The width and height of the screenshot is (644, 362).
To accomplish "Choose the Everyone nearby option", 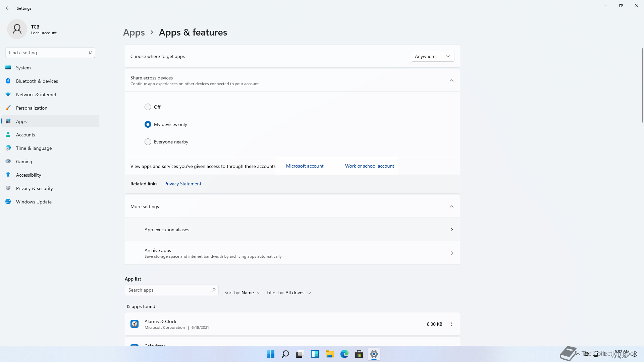I will click(x=148, y=142).
